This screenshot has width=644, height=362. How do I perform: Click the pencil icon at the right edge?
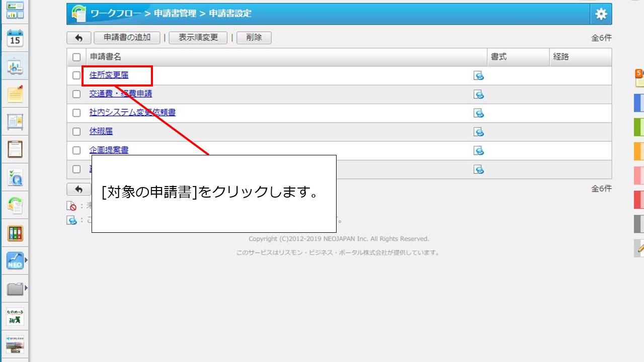coord(640,248)
